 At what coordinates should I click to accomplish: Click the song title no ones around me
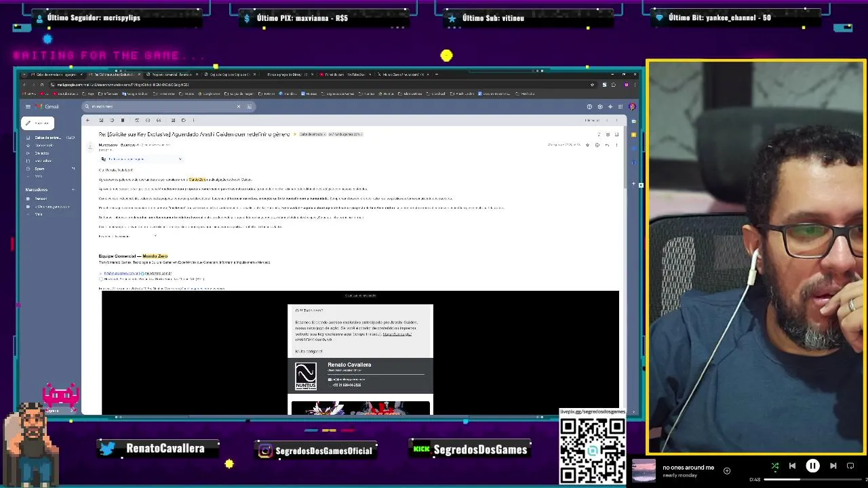688,467
